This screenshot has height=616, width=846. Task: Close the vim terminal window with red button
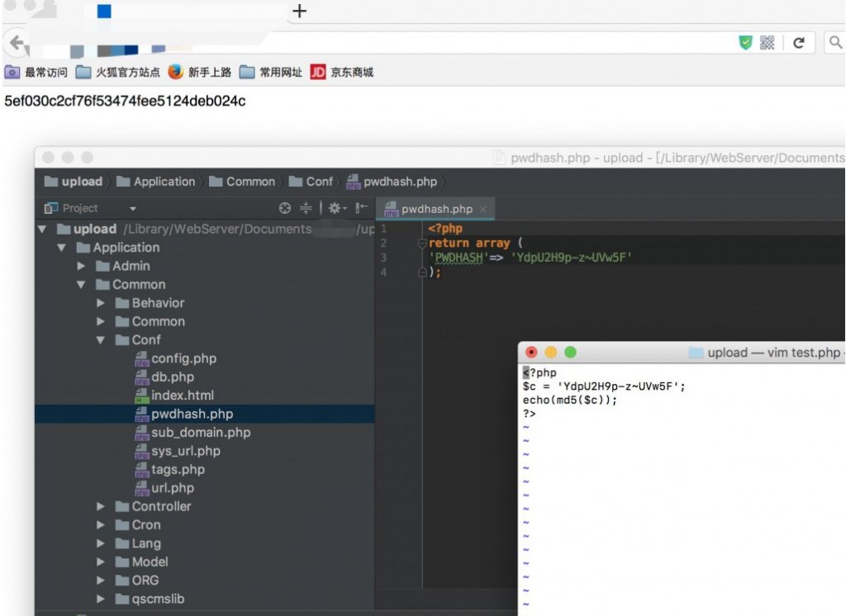(x=531, y=353)
